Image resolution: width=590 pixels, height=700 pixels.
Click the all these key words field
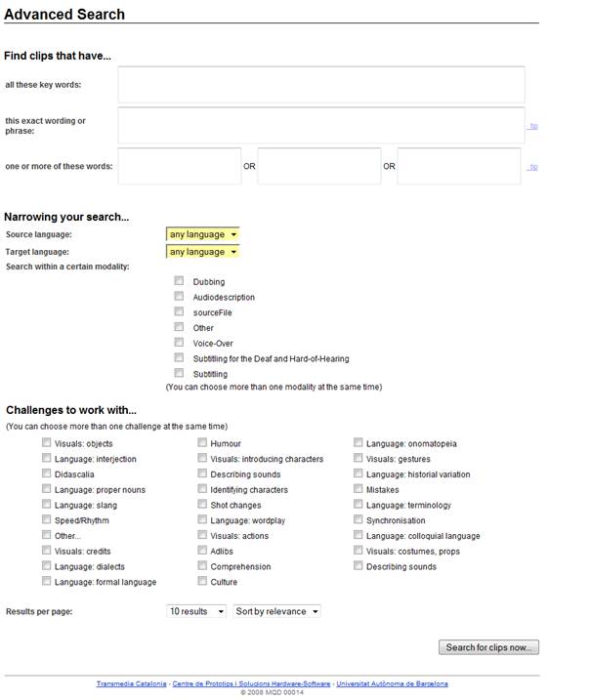pyautogui.click(x=320, y=85)
